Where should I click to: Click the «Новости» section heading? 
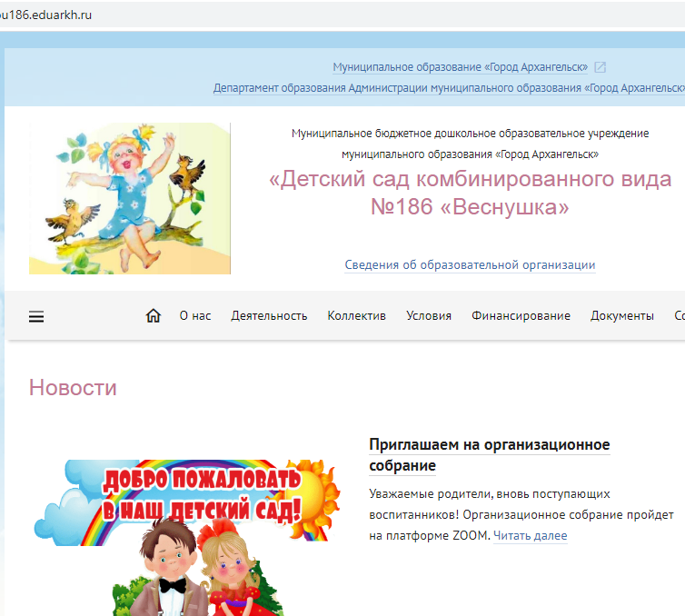point(73,388)
